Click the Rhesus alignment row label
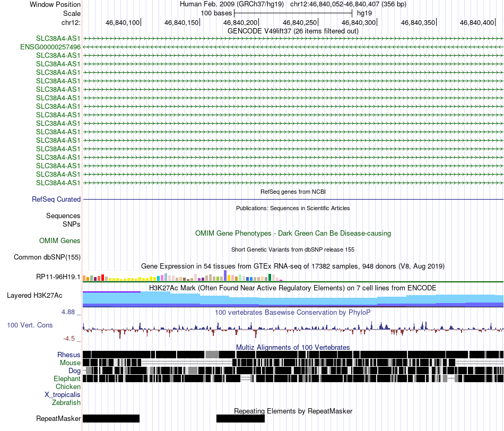Image resolution: width=504 pixels, height=431 pixels. point(69,355)
